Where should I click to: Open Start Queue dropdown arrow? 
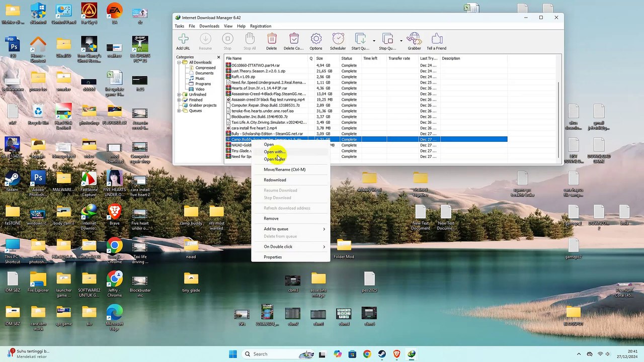374,41
